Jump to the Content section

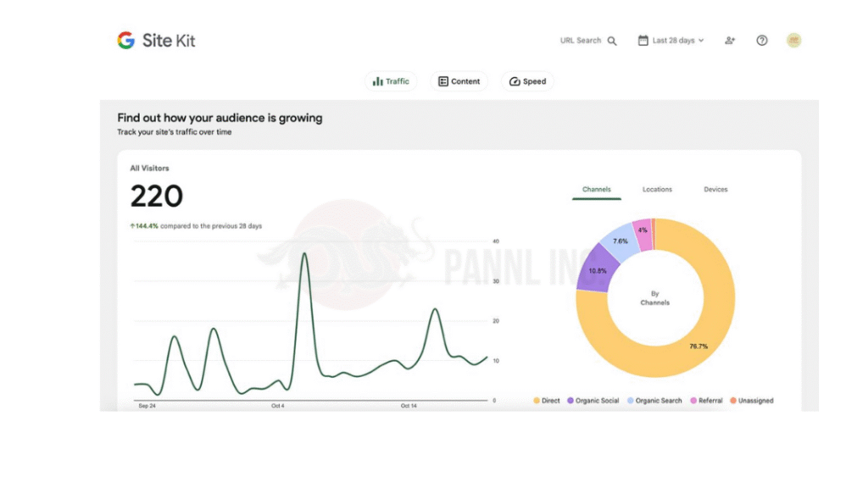tap(459, 81)
